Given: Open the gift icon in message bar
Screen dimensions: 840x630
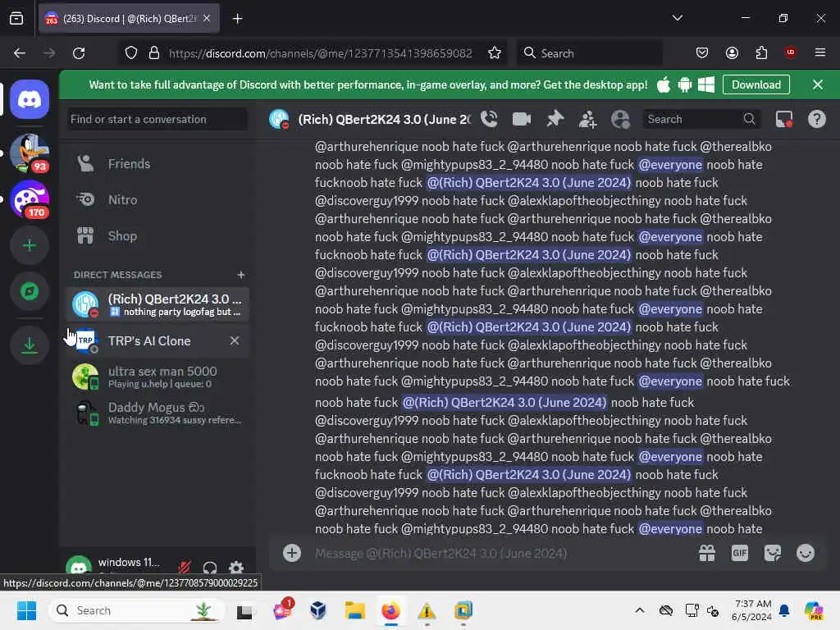Looking at the screenshot, I should click(707, 553).
